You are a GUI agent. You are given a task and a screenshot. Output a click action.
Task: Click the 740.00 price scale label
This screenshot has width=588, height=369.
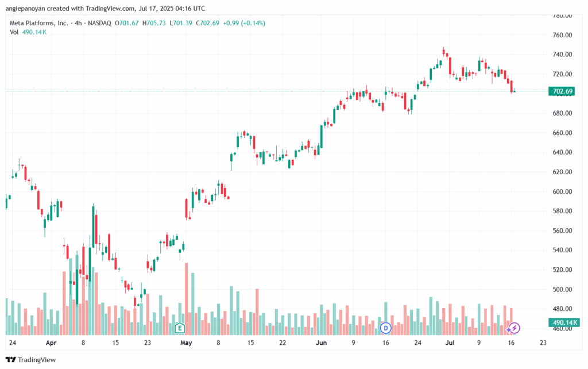click(563, 55)
